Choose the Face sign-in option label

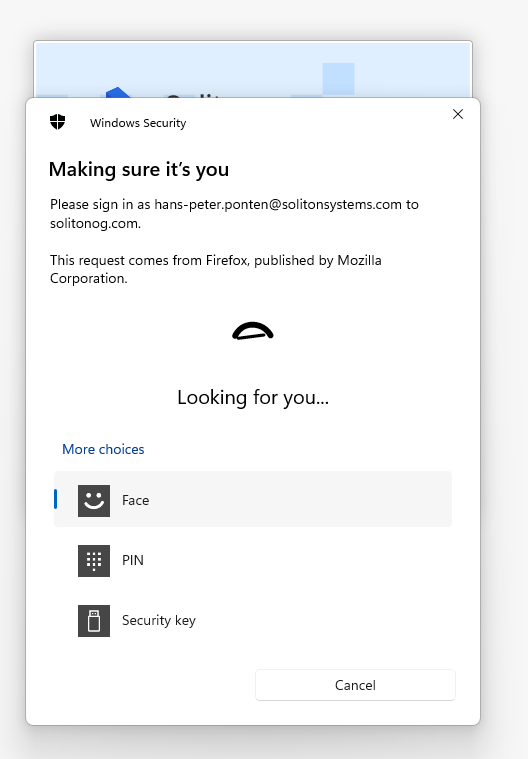[136, 501]
